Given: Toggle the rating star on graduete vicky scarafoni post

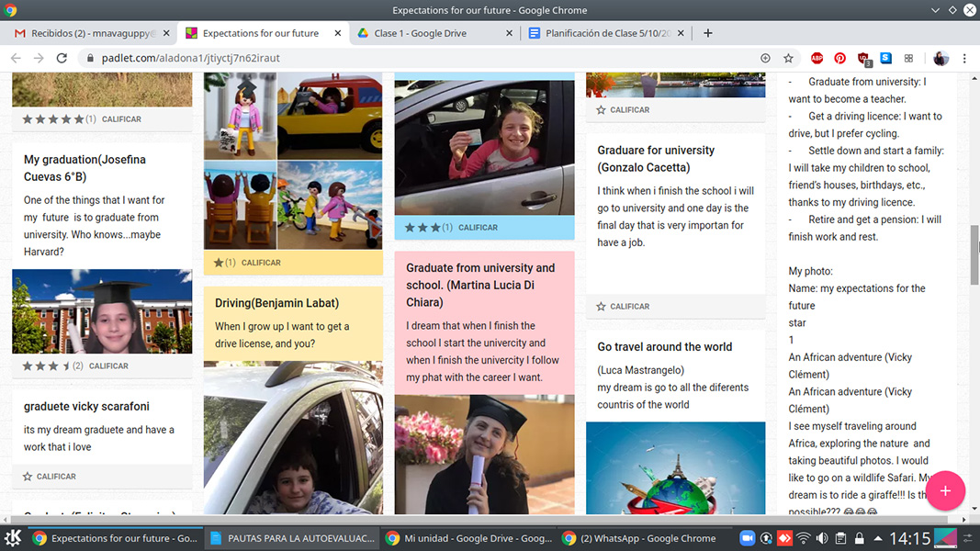Looking at the screenshot, I should click(x=28, y=477).
